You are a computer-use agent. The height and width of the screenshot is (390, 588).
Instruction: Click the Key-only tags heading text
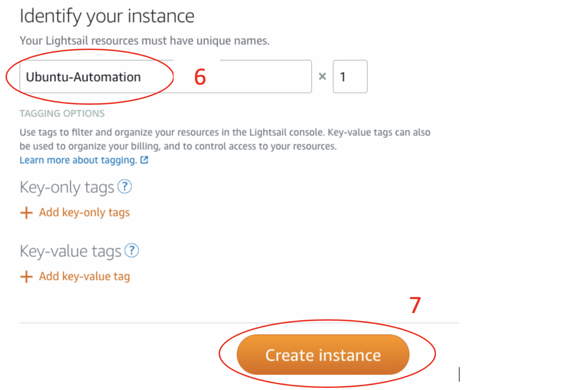tap(67, 187)
